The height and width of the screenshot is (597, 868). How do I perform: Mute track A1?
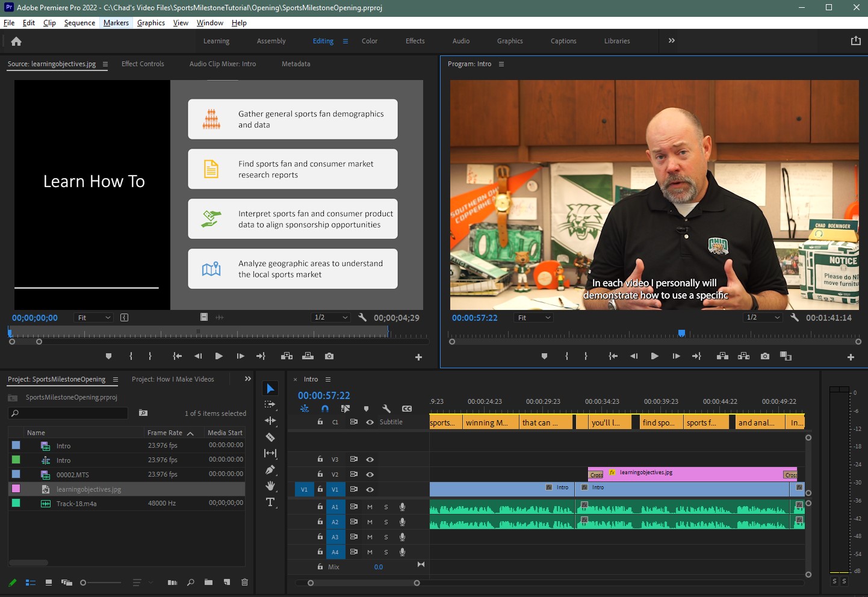(370, 507)
